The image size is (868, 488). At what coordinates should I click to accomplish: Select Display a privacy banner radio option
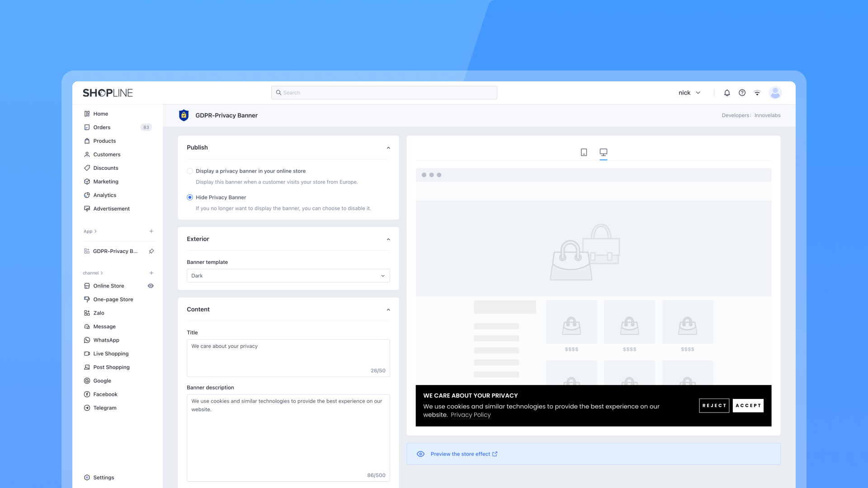coord(190,171)
